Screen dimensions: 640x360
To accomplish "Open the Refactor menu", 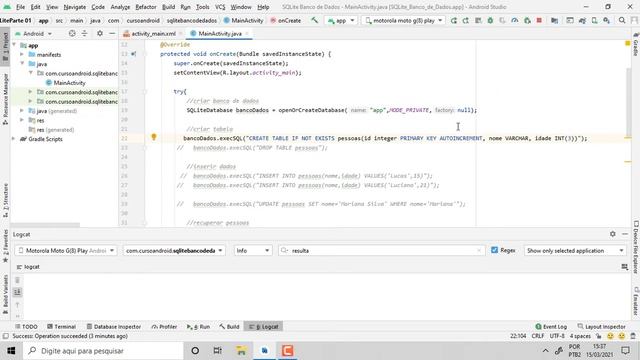I will point(146,7).
